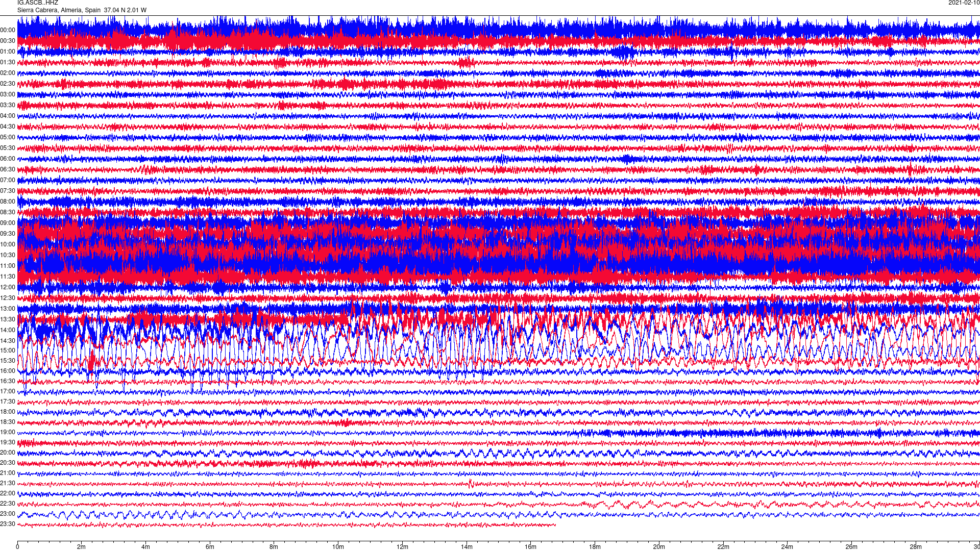Click the 6m tick on the time axis
Screen dimensions: 980x551
(x=210, y=547)
